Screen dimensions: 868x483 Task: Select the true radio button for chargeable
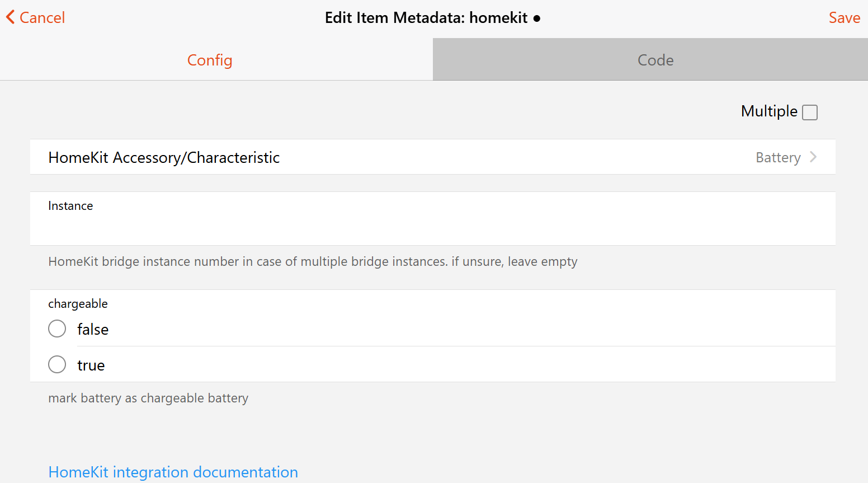(57, 364)
